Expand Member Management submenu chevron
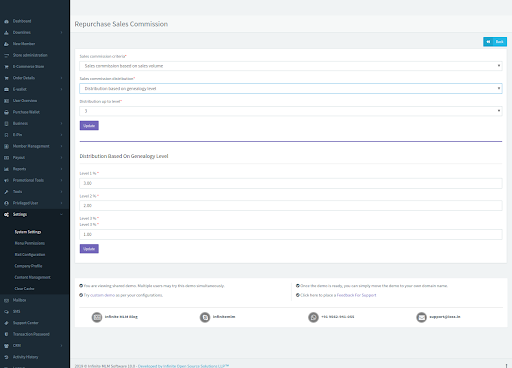Screen dimensions: 512x368 [62, 146]
